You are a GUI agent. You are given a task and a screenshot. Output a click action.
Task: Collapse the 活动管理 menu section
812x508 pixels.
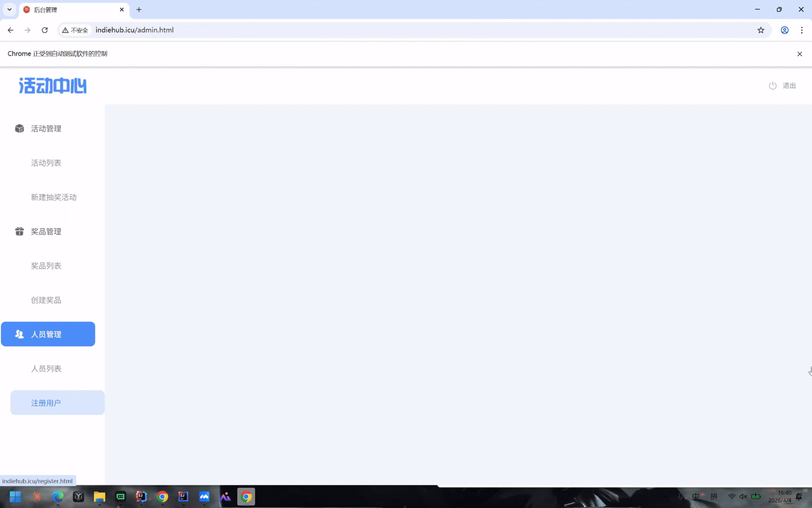[x=46, y=128]
